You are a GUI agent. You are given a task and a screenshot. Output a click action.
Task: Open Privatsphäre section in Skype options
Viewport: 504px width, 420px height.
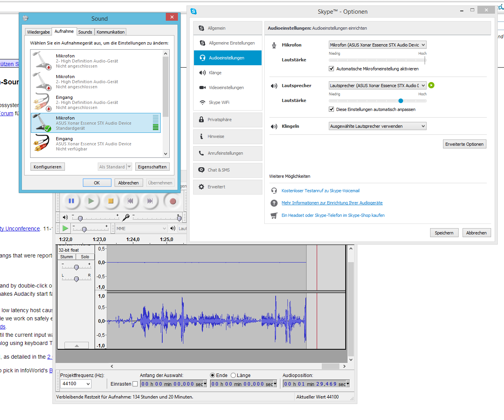228,120
